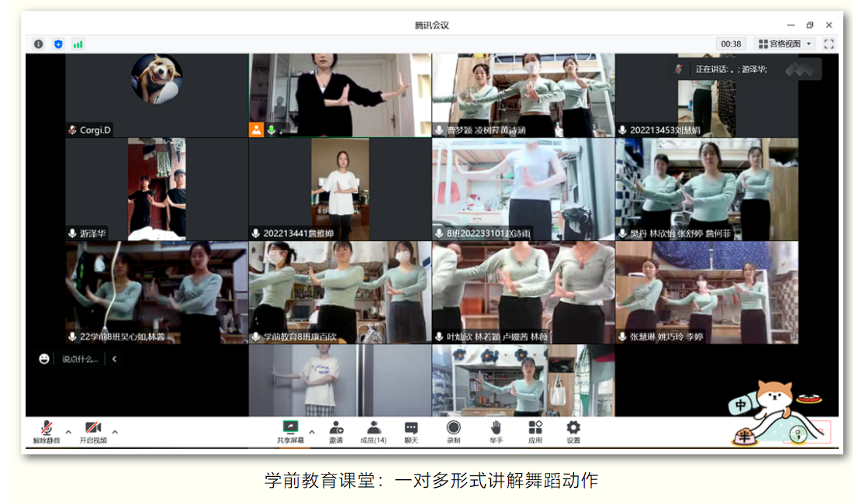Select the Corgi.D participant video tile
The width and height of the screenshot is (865, 504).
tap(157, 95)
